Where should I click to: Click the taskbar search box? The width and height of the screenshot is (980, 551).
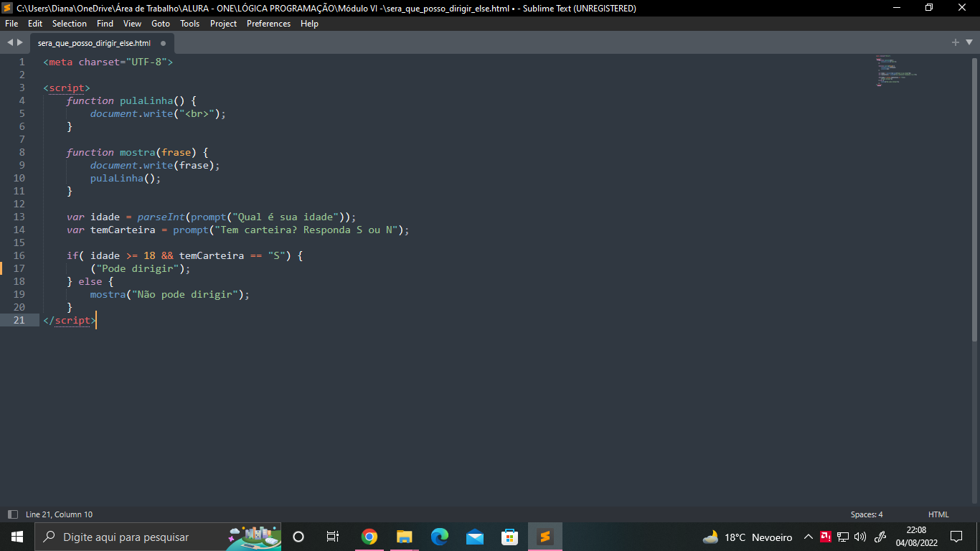157,537
